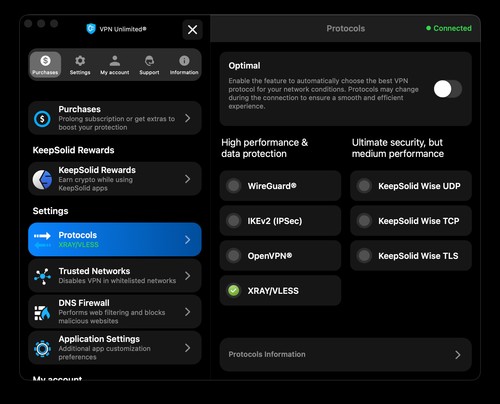
Task: Expand the Trusted Networks row chevron
Action: [188, 276]
